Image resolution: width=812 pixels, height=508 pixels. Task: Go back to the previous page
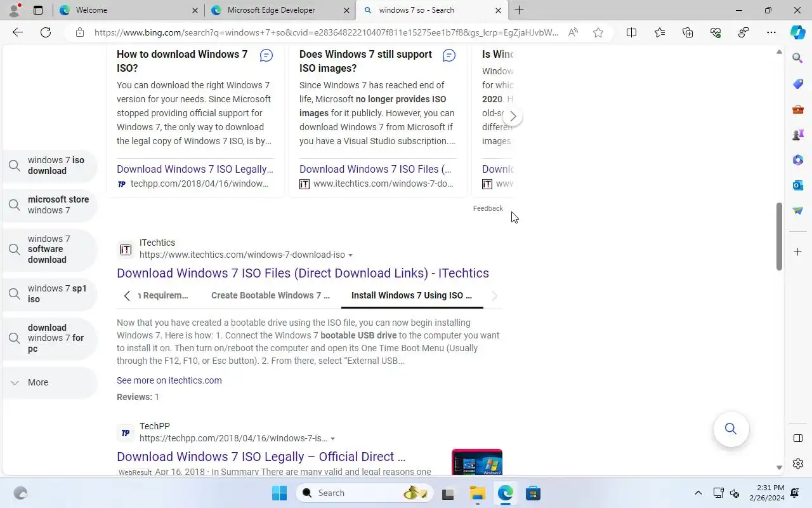[x=18, y=32]
